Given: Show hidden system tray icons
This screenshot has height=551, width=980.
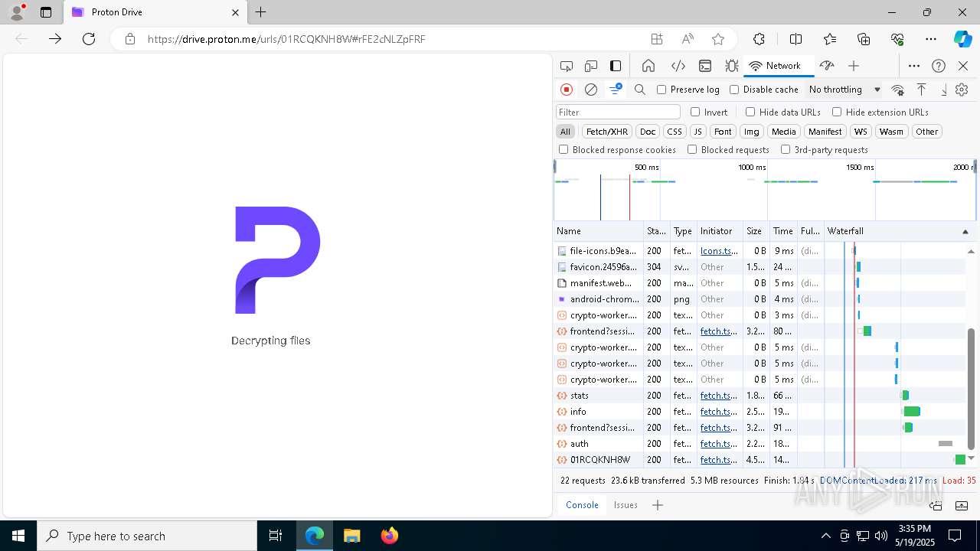Looking at the screenshot, I should (x=825, y=536).
